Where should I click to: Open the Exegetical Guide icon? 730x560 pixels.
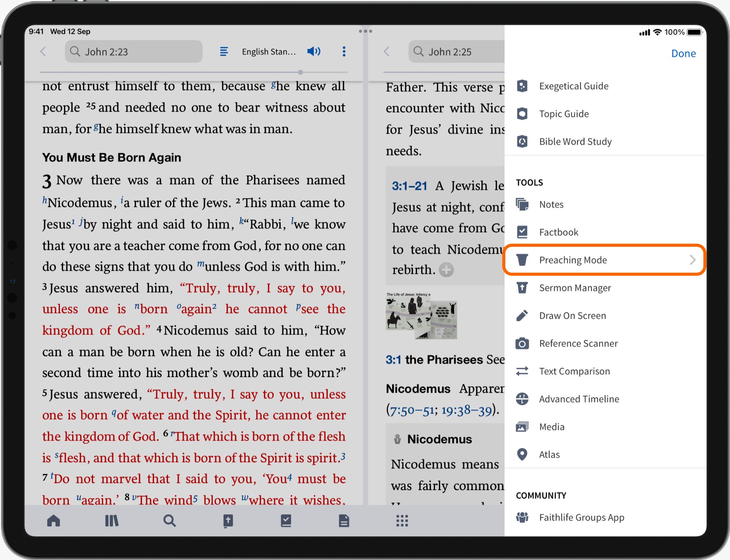coord(522,86)
